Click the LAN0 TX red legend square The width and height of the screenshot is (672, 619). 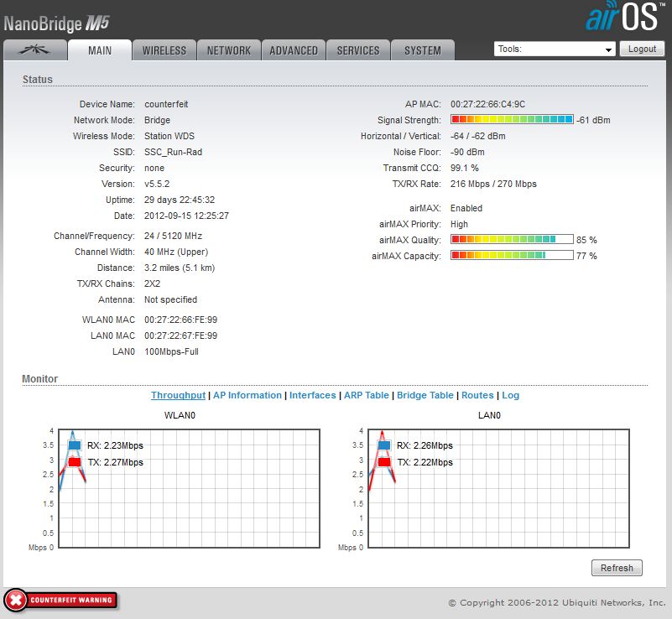384,462
